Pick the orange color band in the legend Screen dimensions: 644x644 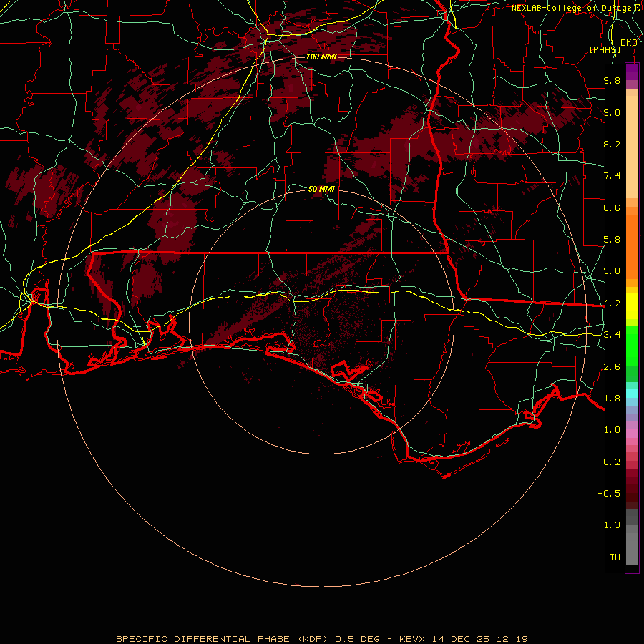point(632,247)
